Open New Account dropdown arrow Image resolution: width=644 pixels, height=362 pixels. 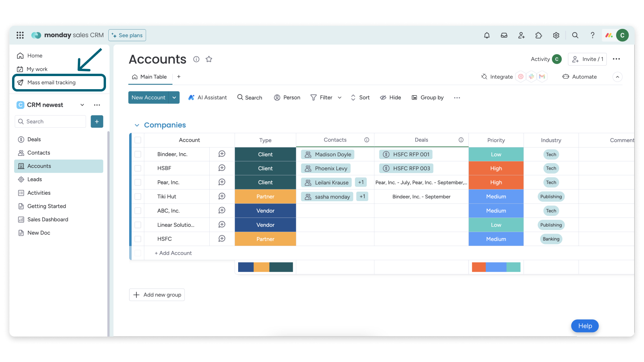coord(174,98)
